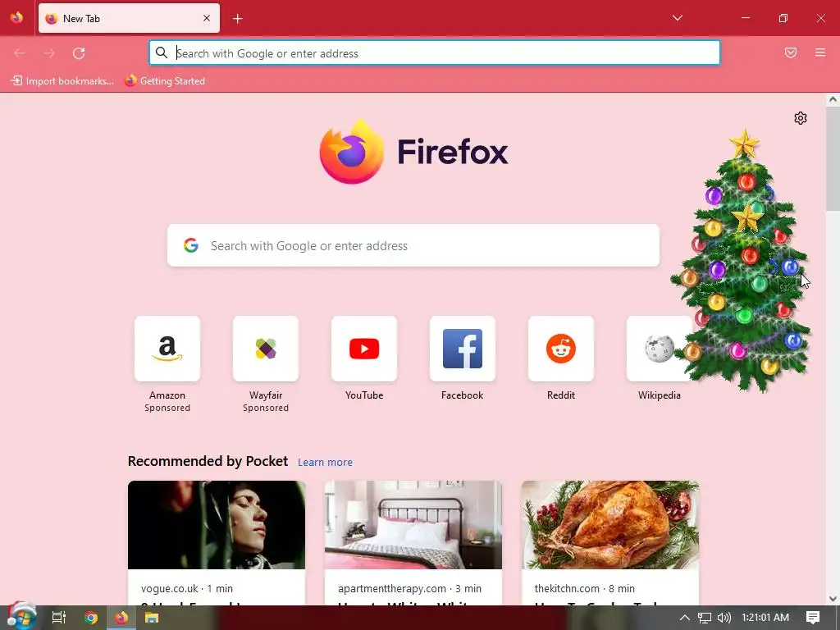Expand the list all tabs chevron
Viewport: 840px width, 630px height.
pos(677,18)
